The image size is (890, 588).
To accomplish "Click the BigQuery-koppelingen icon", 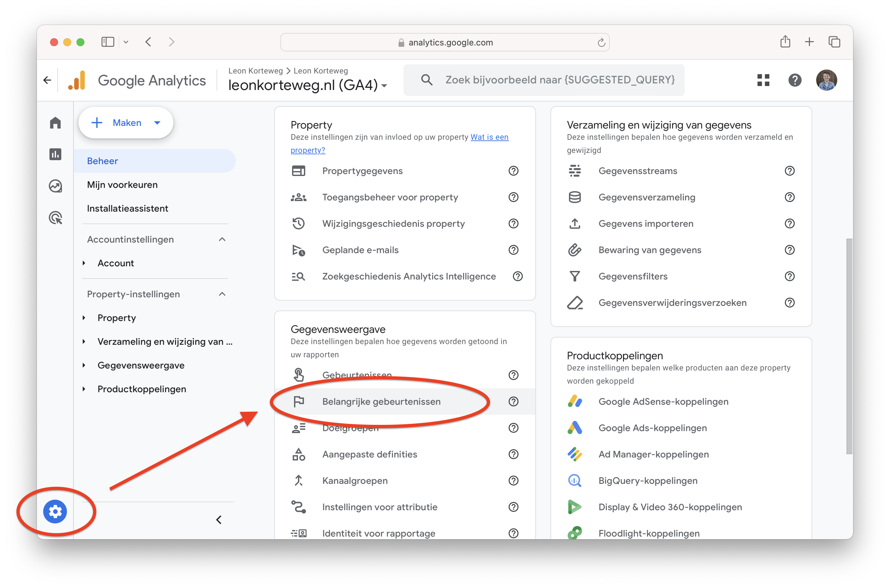I will click(575, 481).
